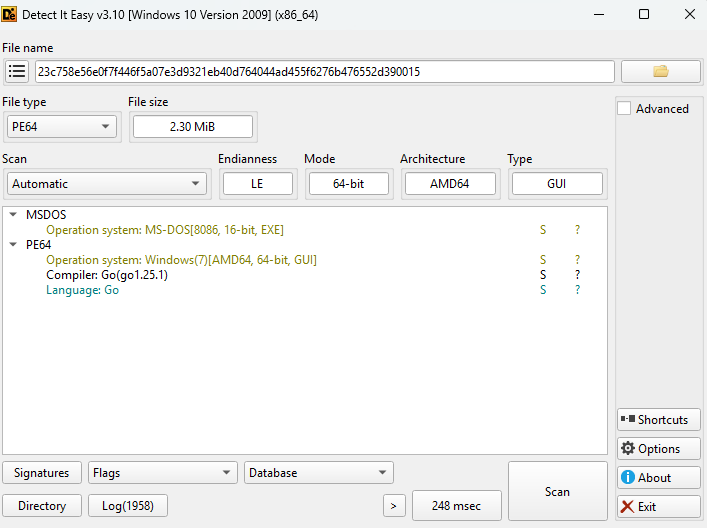Click the File name input field
The height and width of the screenshot is (528, 707).
click(325, 72)
